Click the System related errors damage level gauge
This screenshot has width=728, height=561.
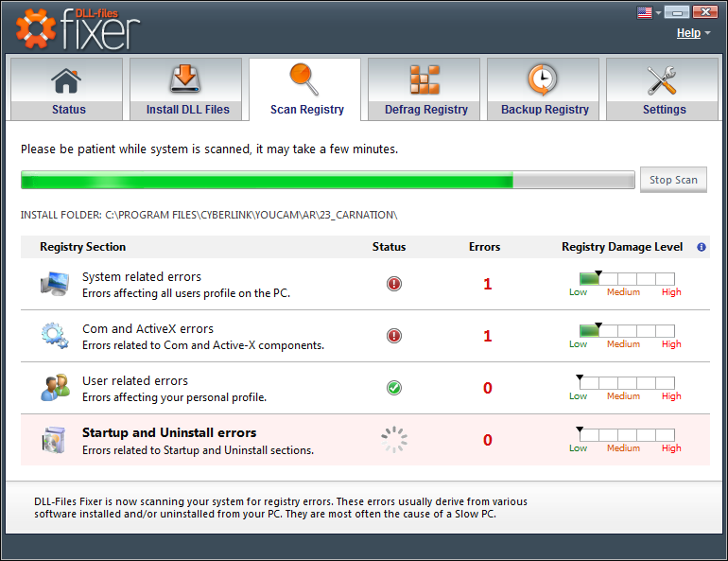click(x=627, y=279)
